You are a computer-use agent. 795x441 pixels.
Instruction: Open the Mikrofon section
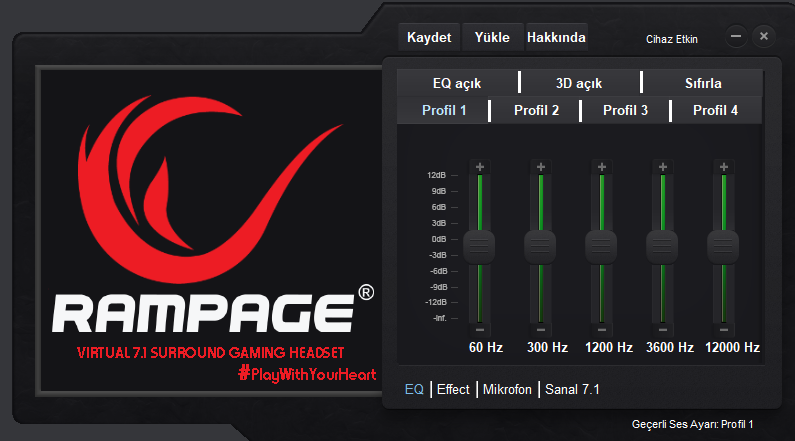[507, 389]
